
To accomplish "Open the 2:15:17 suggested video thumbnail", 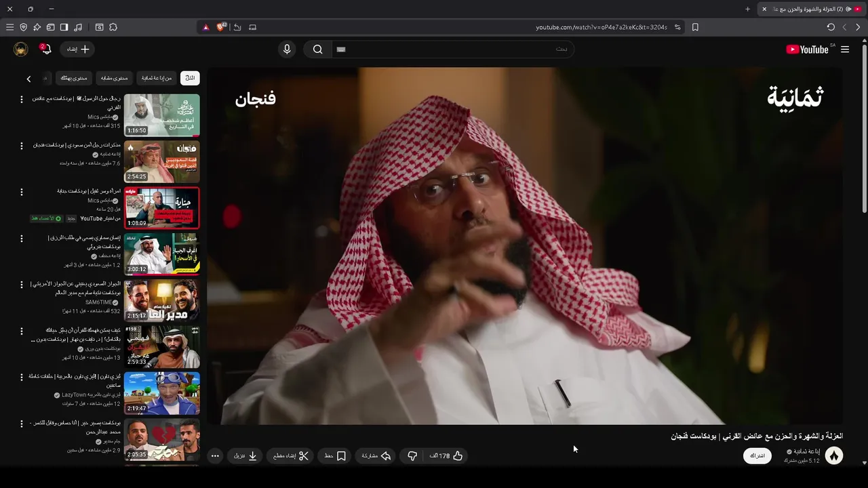I will 162,300.
